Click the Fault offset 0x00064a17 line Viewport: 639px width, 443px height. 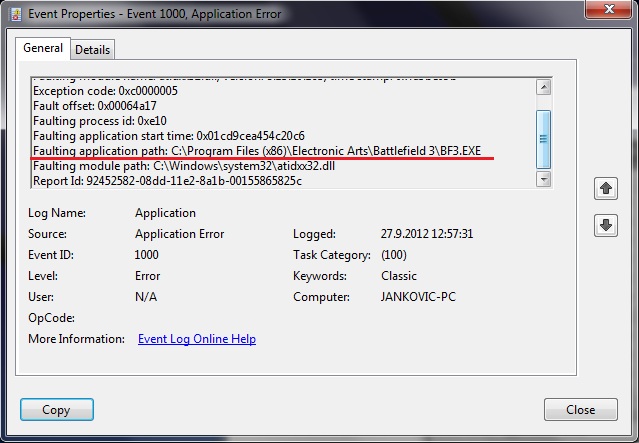click(95, 106)
